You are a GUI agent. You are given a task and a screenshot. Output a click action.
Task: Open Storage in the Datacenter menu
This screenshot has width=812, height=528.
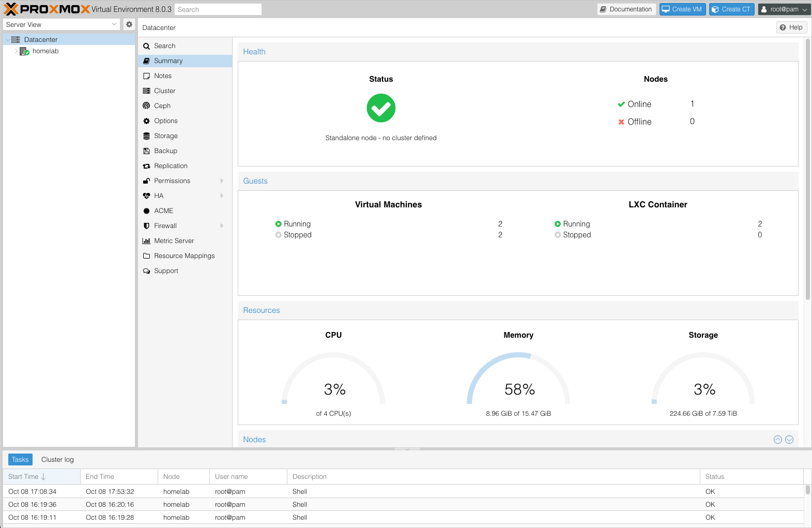(x=185, y=136)
